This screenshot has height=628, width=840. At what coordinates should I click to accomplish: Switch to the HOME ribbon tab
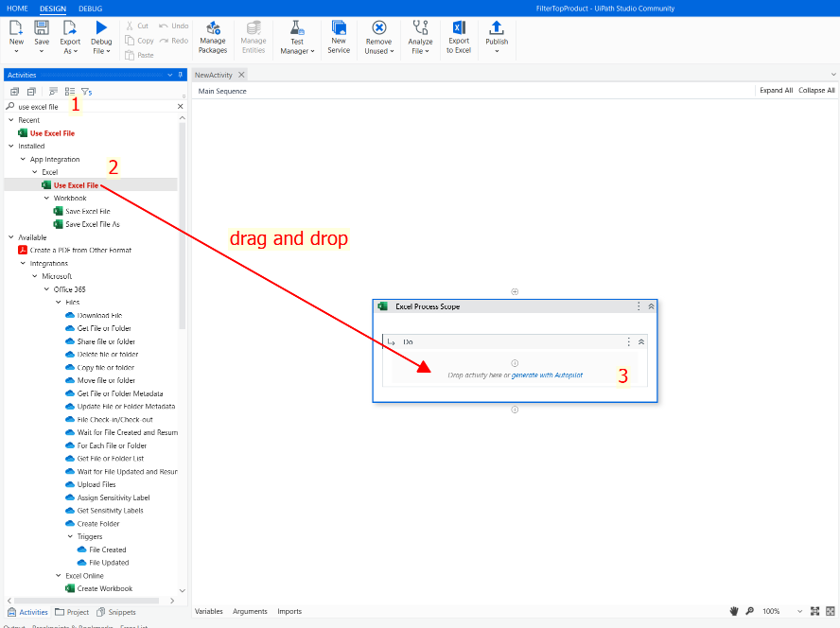tap(17, 9)
